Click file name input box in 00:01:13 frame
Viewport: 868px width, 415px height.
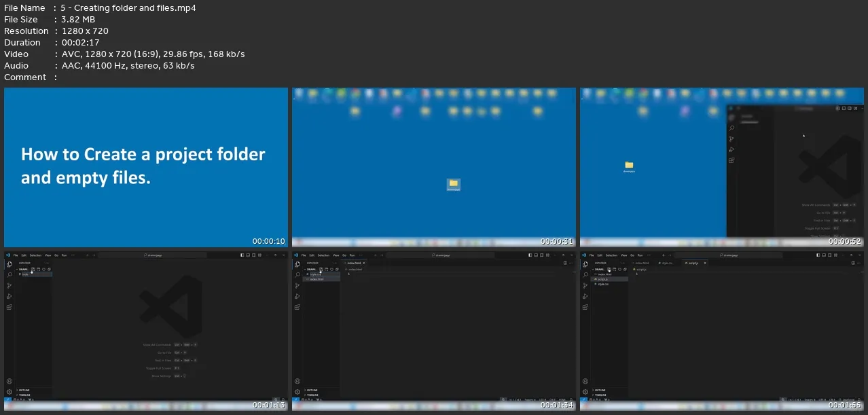point(37,274)
